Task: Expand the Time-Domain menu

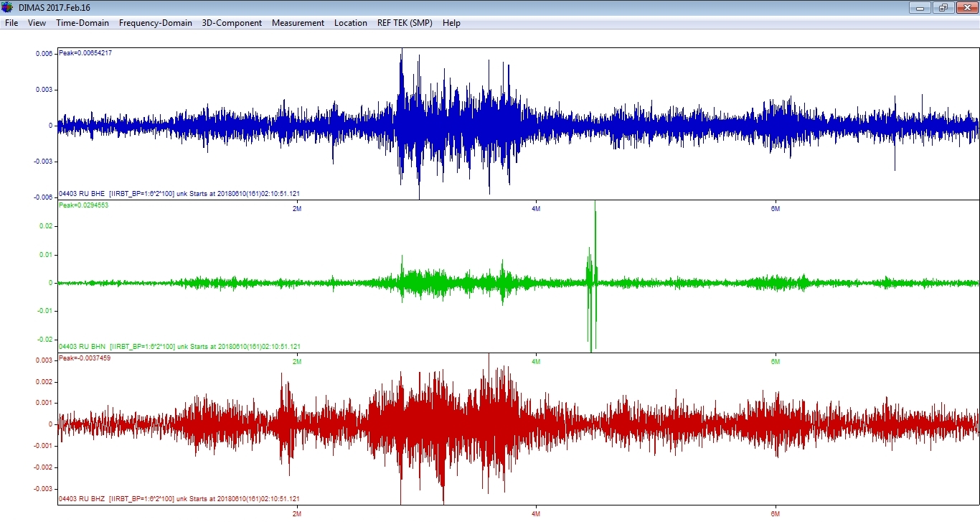Action: pyautogui.click(x=83, y=23)
